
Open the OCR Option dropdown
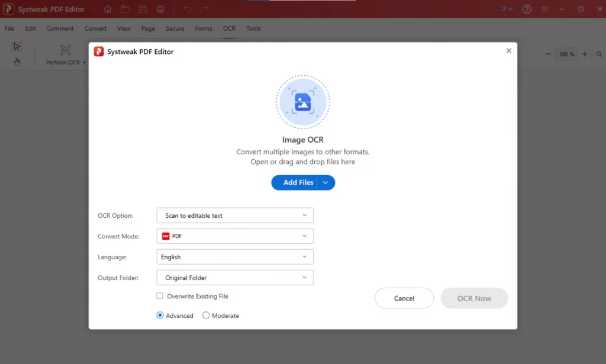[x=235, y=215]
